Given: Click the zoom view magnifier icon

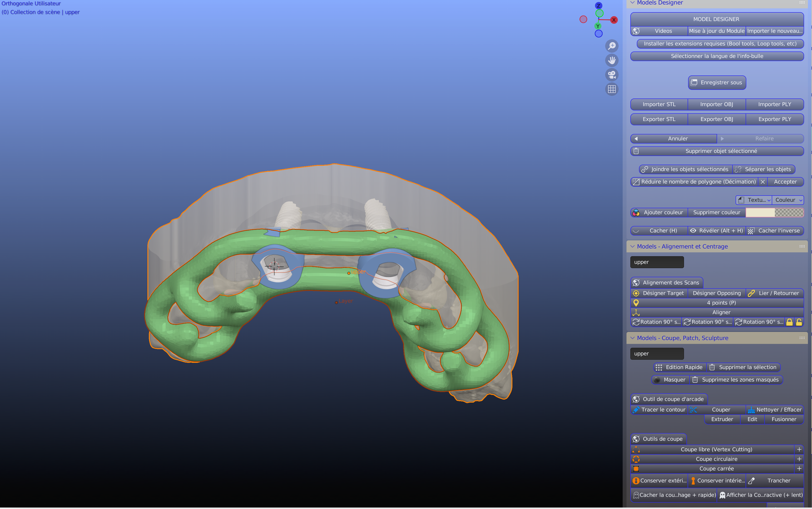Looking at the screenshot, I should click(x=612, y=46).
